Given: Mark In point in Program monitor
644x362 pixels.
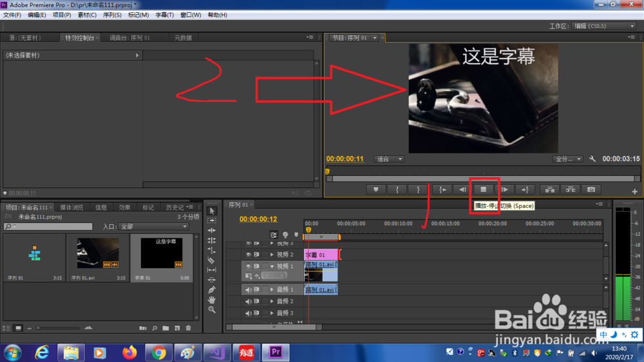Looking at the screenshot, I should pos(397,189).
